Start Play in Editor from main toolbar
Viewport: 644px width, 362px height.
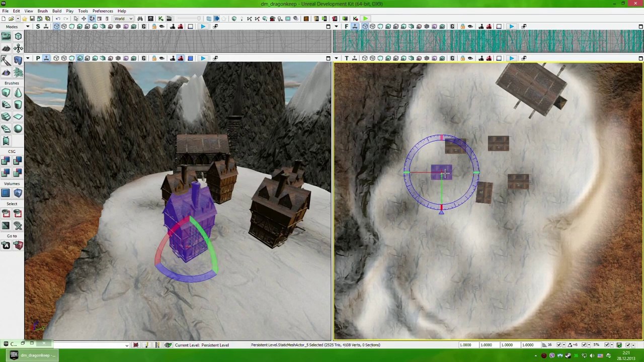(365, 19)
